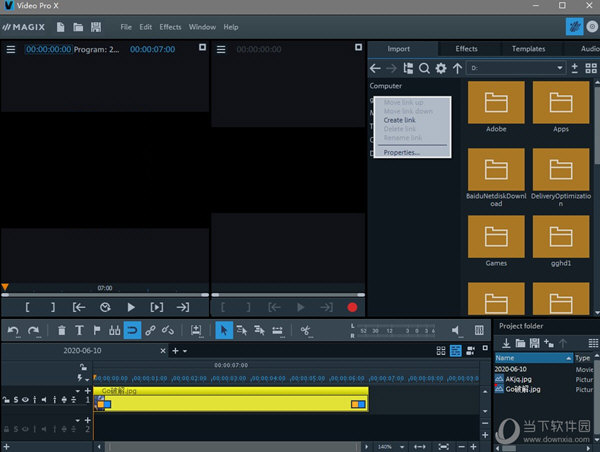
Task: Open the Help menu
Action: click(x=231, y=27)
